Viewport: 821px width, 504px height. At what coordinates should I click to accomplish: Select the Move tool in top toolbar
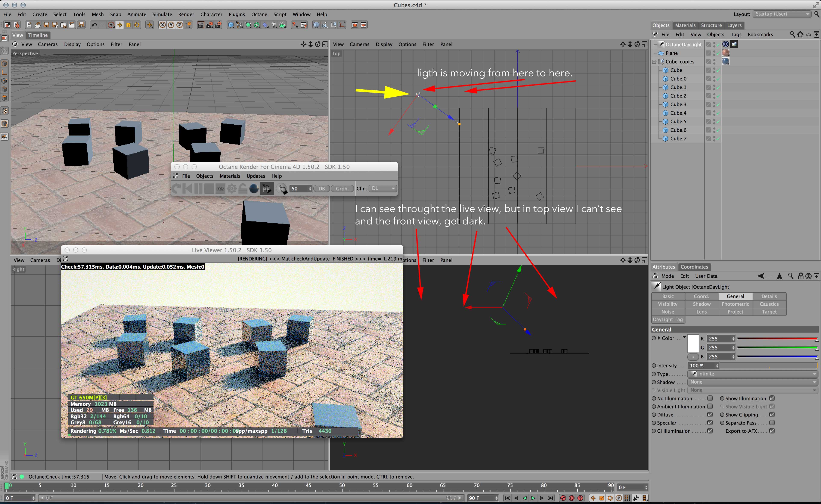coord(120,25)
